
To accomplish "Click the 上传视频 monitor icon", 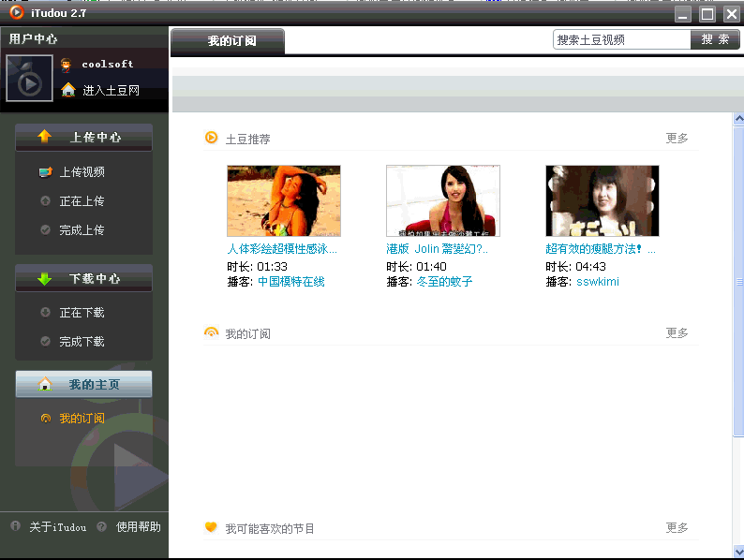I will pos(46,172).
